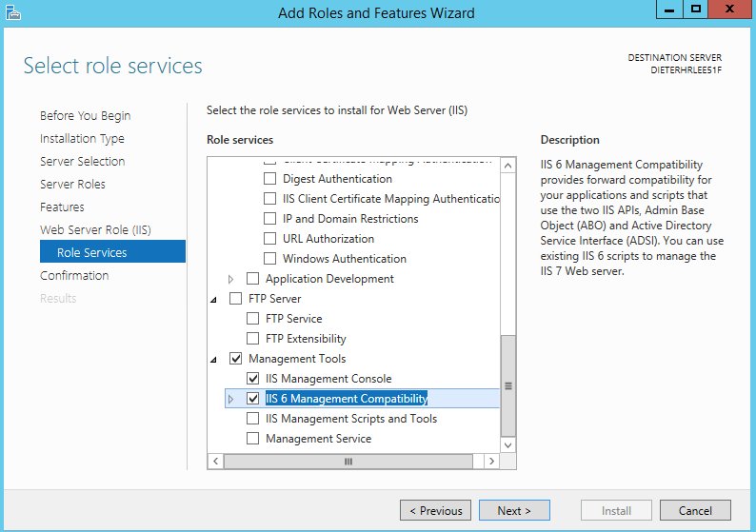Click the horizontal scrollbar left arrow
This screenshot has width=756, height=532.
[x=215, y=462]
